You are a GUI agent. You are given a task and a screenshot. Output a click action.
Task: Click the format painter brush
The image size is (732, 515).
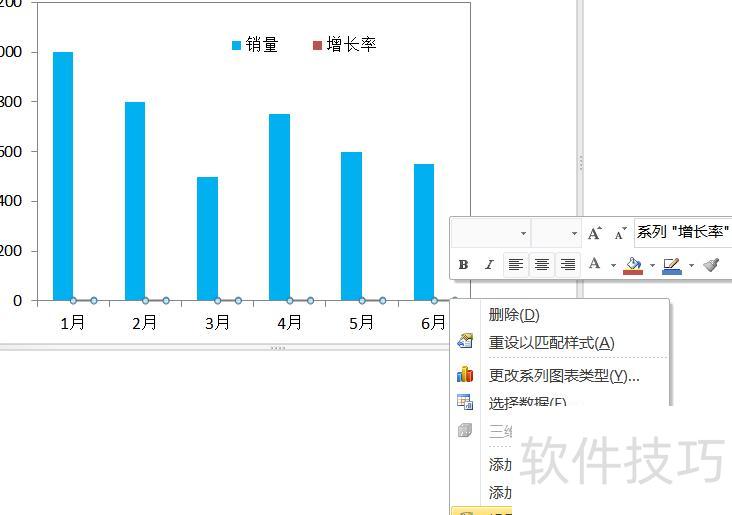click(x=711, y=265)
